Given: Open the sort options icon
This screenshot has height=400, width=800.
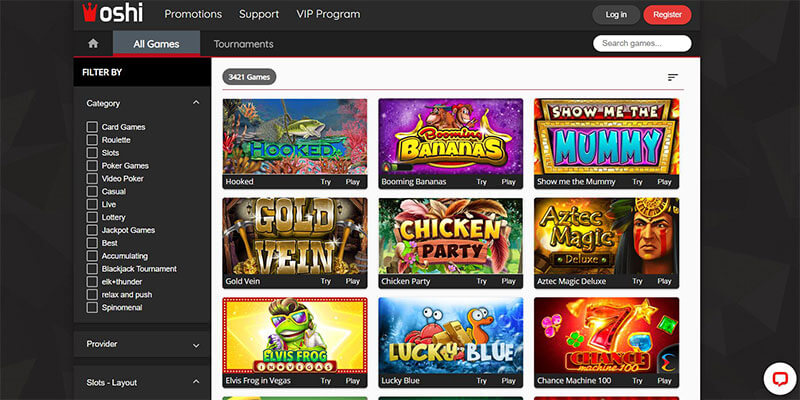Looking at the screenshot, I should [x=673, y=77].
